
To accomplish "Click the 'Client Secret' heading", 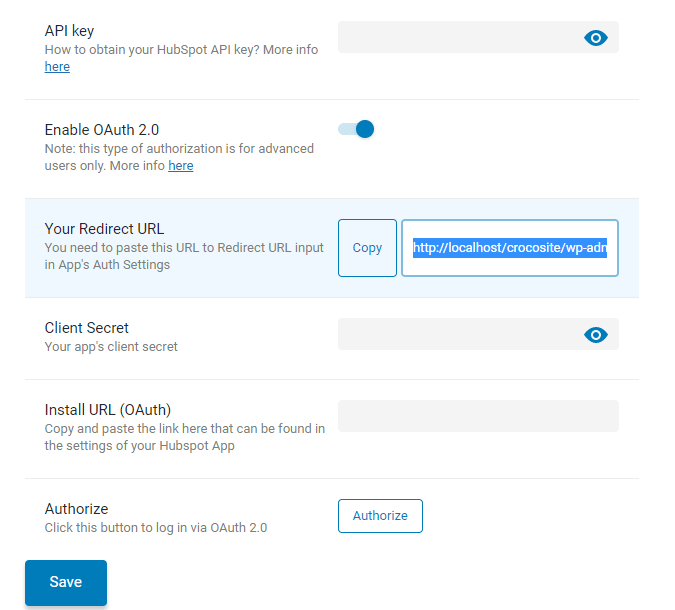I will (x=87, y=328).
